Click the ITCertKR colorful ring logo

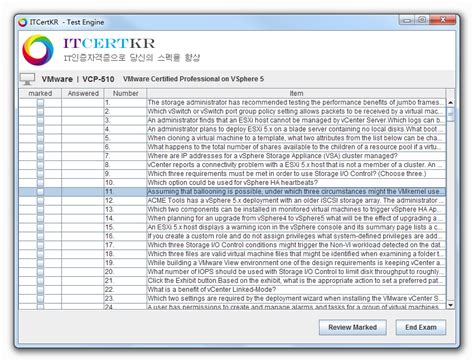(38, 50)
